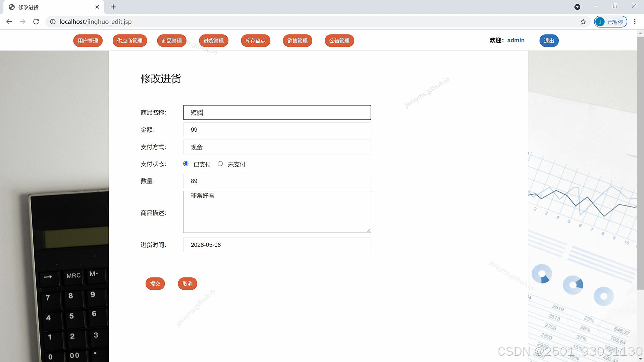Screen dimensions: 644x362
Task: Go back to the previous page
Action: [x=9, y=21]
